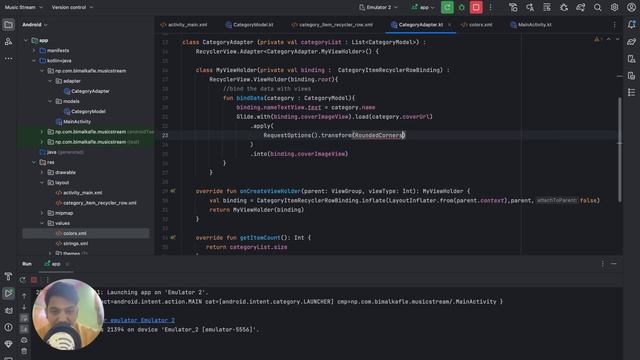Open Device Manager on right sidebar
Screen dimensions: 640x360
(x=631, y=59)
